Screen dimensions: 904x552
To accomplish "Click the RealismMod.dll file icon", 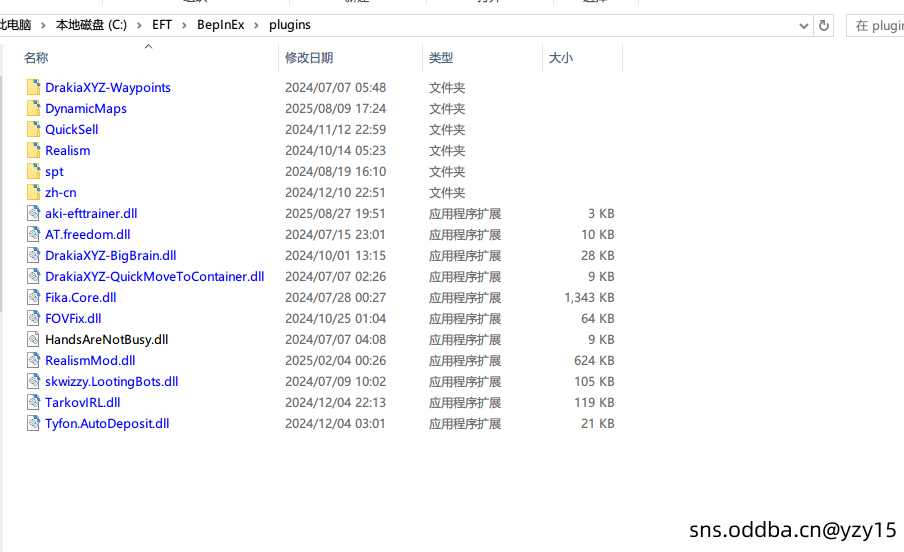I will pyautogui.click(x=33, y=361).
